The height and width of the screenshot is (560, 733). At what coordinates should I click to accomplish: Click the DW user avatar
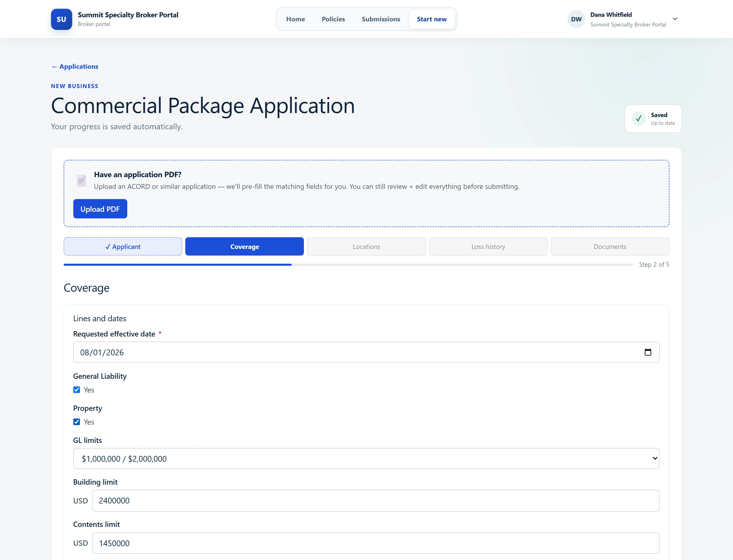576,19
